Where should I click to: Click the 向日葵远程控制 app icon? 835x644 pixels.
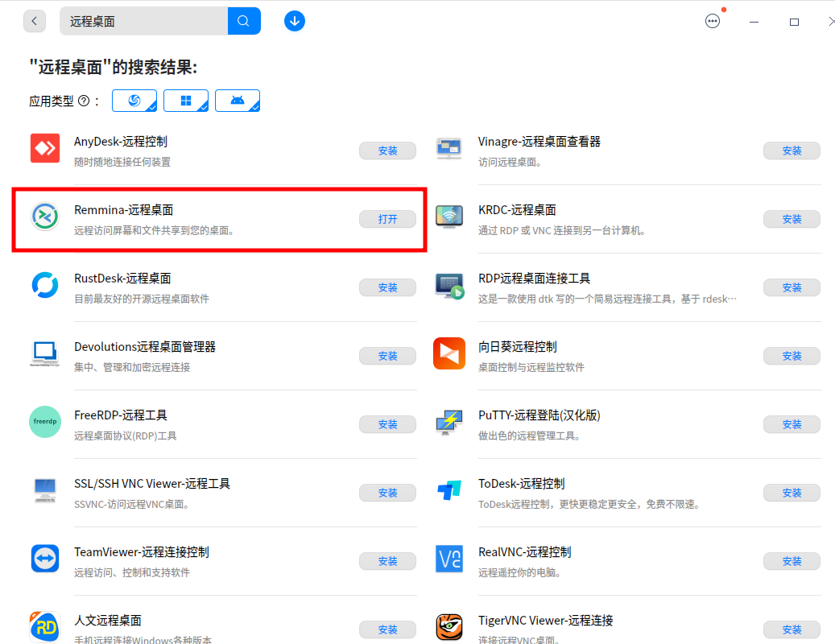click(449, 353)
